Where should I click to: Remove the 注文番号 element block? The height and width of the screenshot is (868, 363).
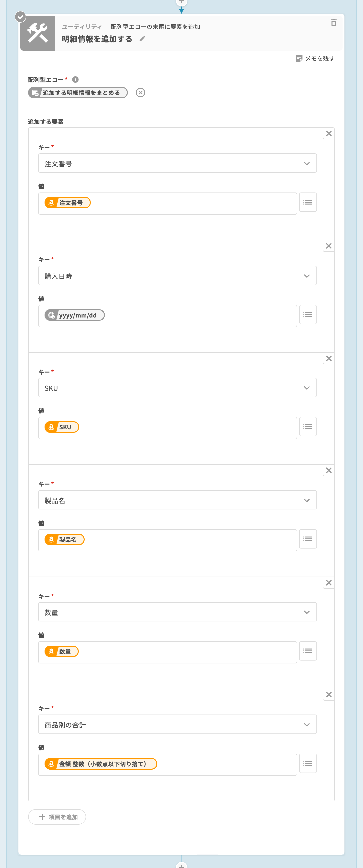coord(329,133)
